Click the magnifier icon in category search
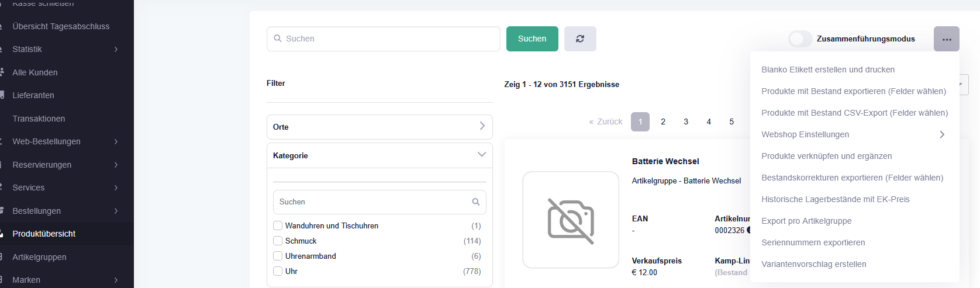 pos(475,202)
